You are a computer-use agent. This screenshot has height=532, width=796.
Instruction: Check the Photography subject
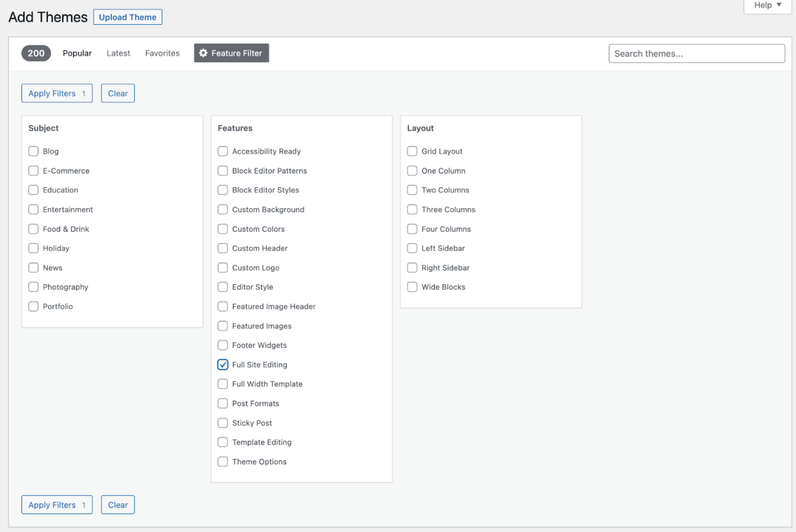coord(33,286)
